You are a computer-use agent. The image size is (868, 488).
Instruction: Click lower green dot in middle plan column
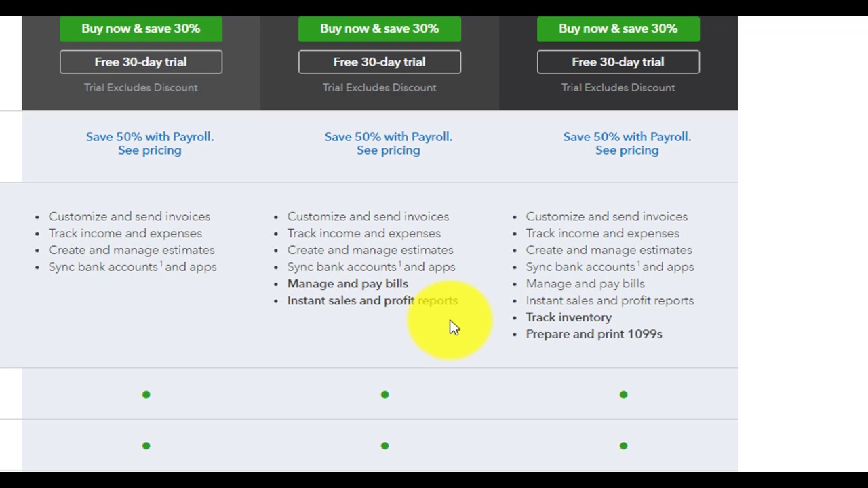pyautogui.click(x=384, y=446)
